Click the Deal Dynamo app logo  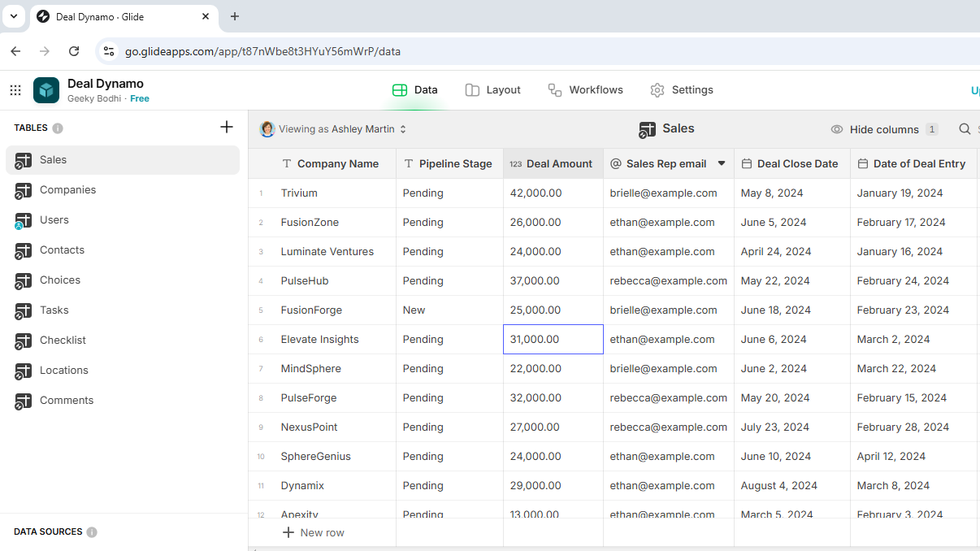click(46, 90)
